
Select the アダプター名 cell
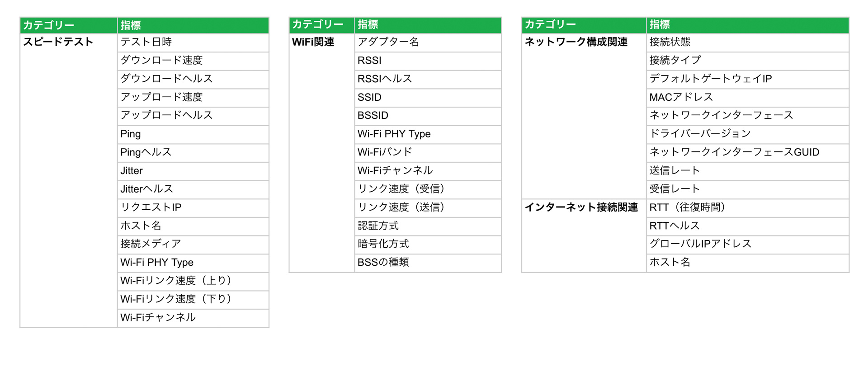click(388, 42)
